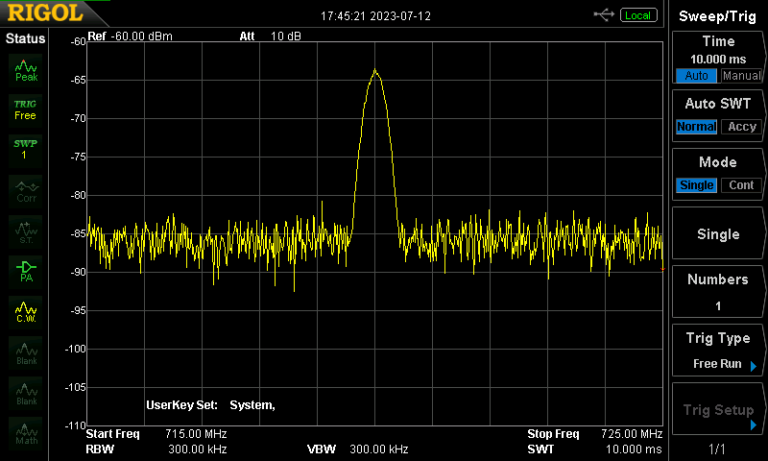Open the Trig Type submenu
This screenshot has height=461, width=768.
click(718, 351)
